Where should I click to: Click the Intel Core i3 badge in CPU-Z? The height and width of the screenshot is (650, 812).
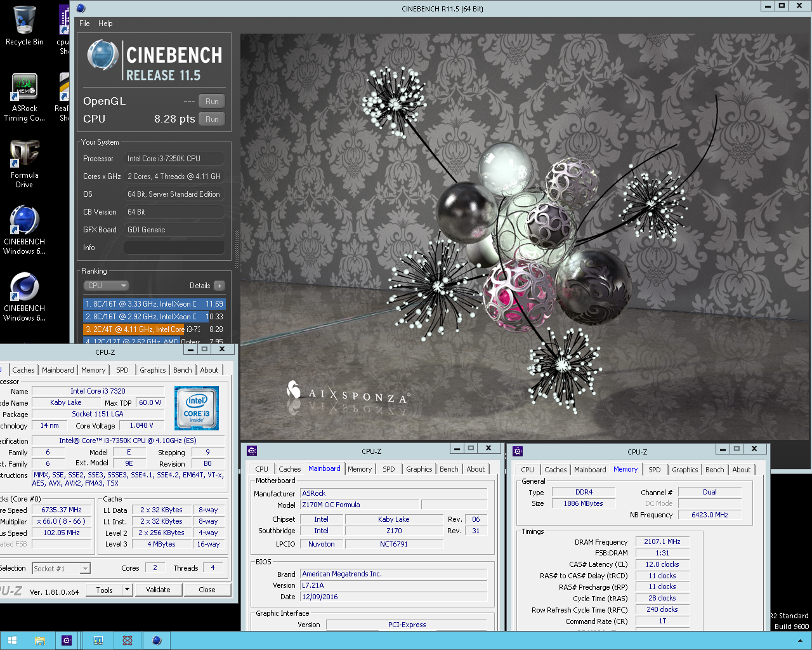(x=197, y=408)
